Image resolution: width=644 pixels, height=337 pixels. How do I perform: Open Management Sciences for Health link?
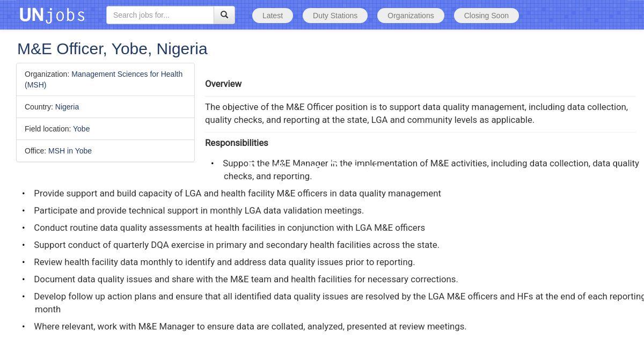tap(127, 74)
